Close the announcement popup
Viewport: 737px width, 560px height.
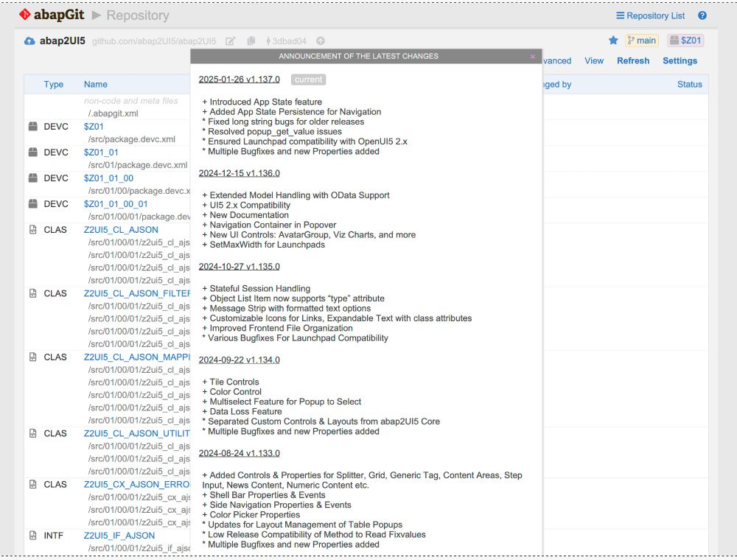click(533, 57)
